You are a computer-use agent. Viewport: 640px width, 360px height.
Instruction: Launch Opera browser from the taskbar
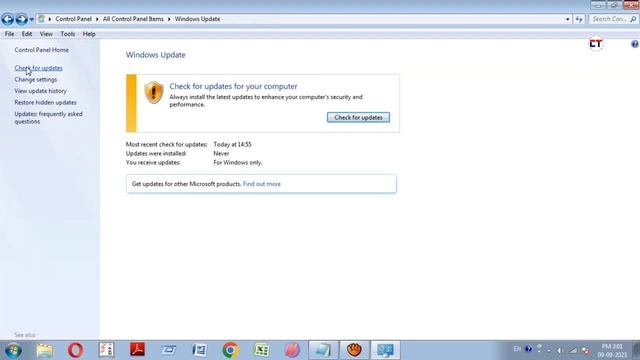tap(76, 350)
